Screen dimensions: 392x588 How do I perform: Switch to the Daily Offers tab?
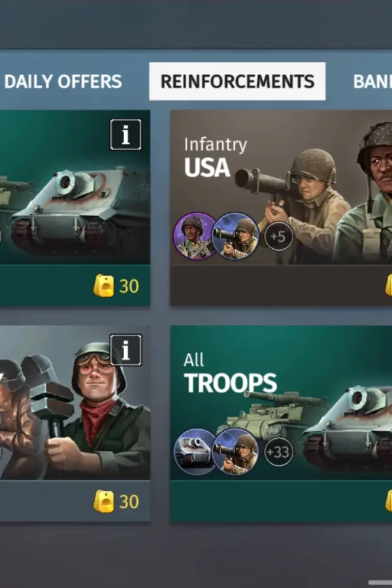63,82
